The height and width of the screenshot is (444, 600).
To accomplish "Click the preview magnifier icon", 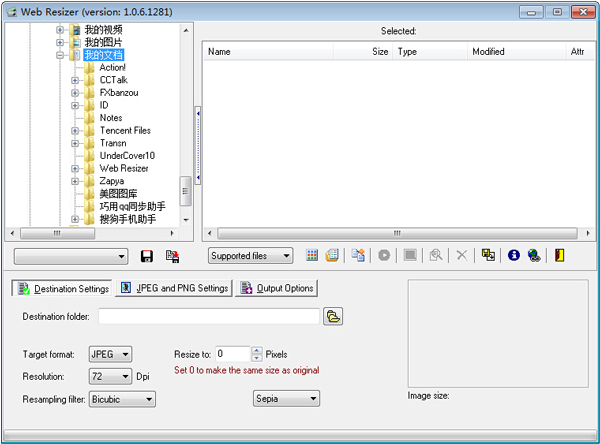I will 436,256.
